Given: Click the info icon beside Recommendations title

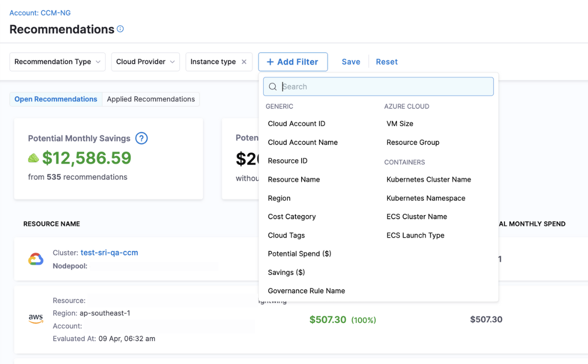Looking at the screenshot, I should 120,29.
